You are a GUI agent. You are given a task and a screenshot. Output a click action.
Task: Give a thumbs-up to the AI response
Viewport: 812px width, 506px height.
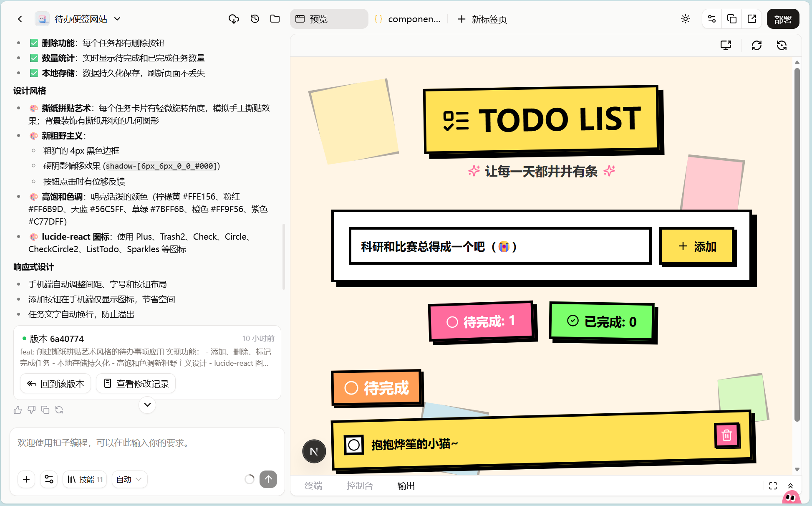[x=17, y=410]
